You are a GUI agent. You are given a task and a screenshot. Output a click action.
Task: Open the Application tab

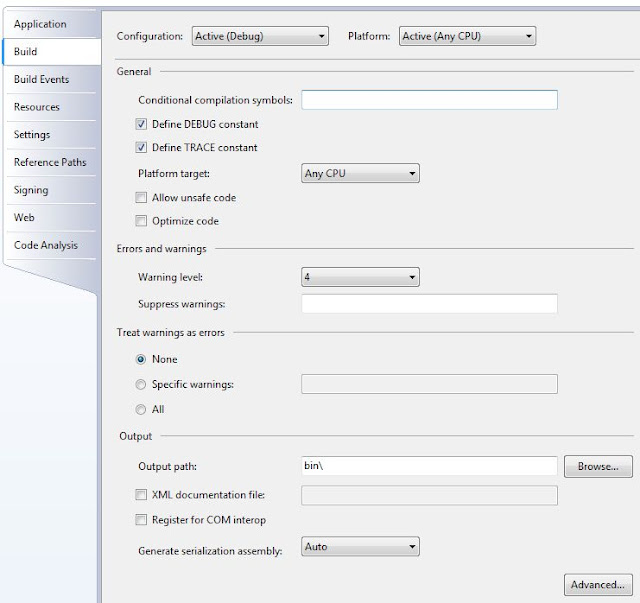click(51, 24)
